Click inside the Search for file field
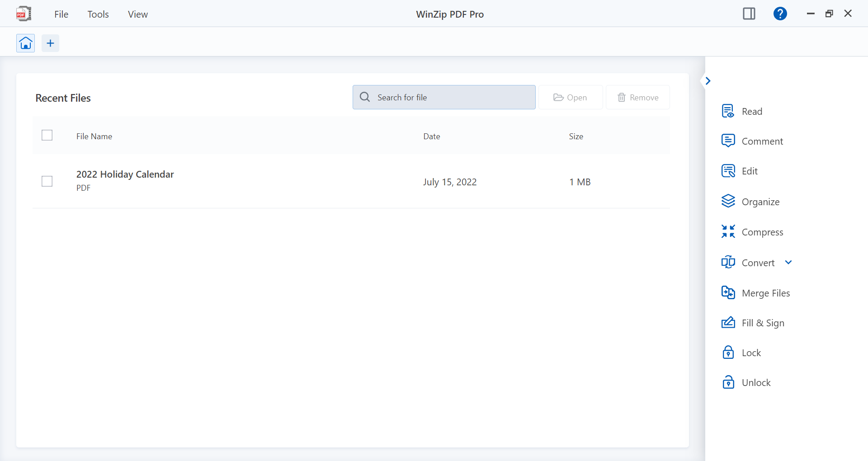The height and width of the screenshot is (461, 868). (x=444, y=97)
